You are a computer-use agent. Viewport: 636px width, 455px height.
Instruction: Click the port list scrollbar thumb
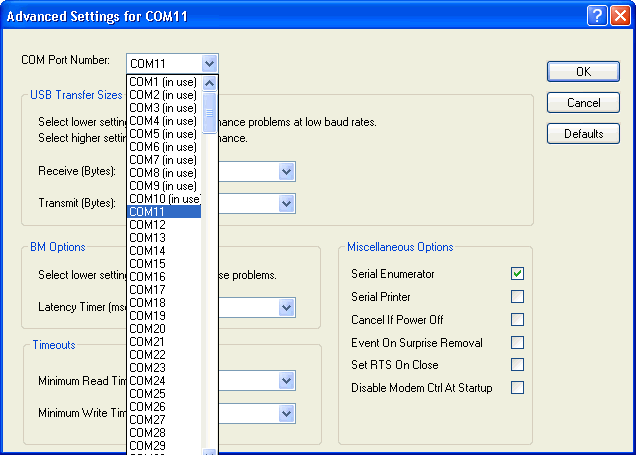point(209,113)
